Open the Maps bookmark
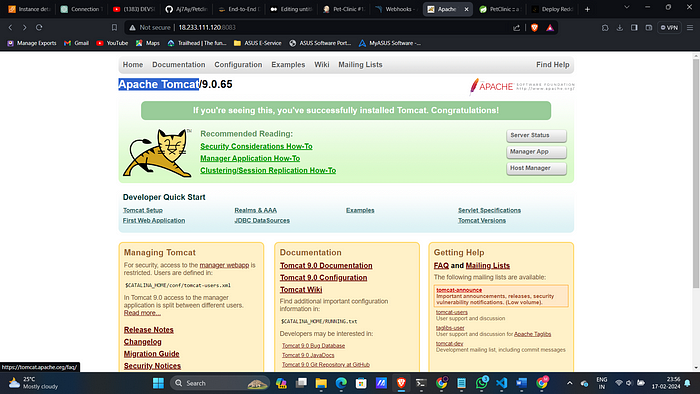The image size is (700, 394). 148,43
